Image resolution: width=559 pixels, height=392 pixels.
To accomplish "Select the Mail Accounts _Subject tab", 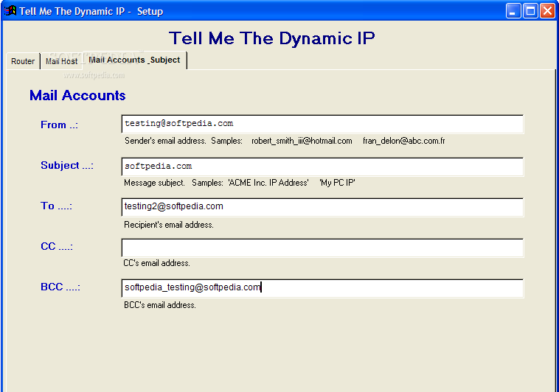I will coord(134,60).
